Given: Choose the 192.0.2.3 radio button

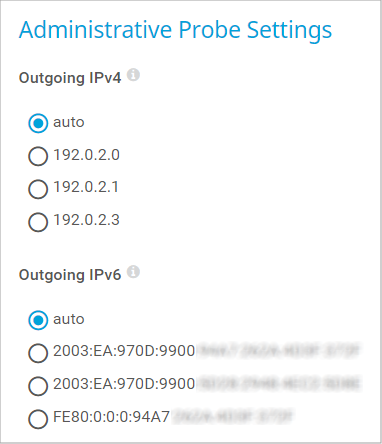Looking at the screenshot, I should 38,222.
